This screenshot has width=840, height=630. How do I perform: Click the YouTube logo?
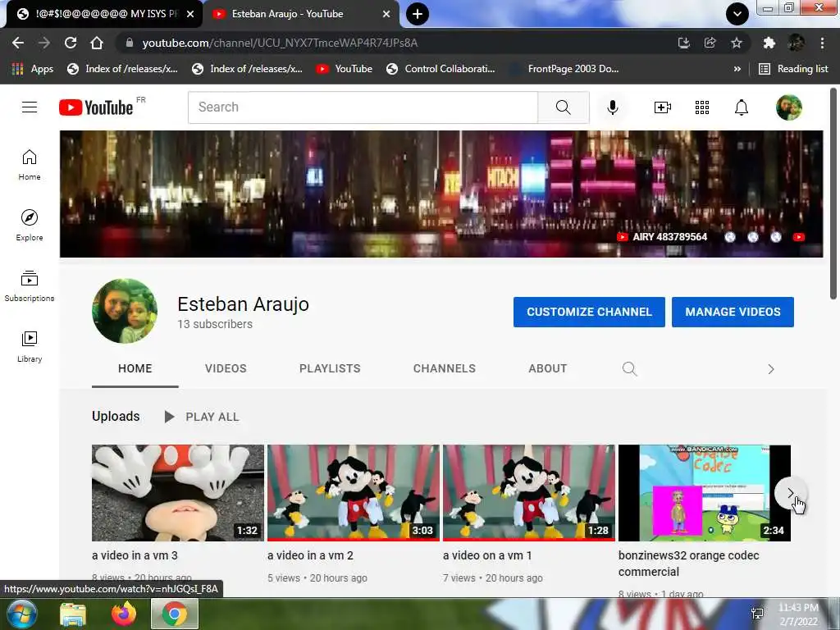96,107
